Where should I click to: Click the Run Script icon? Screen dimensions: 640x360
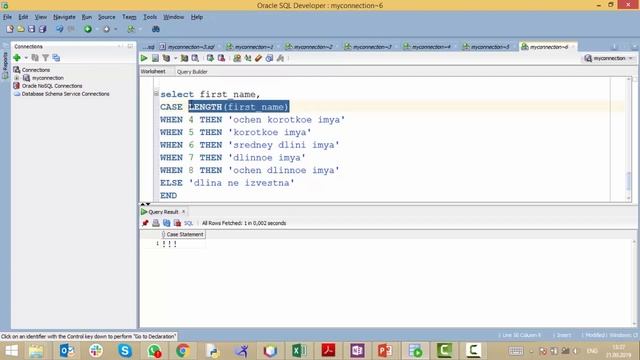tap(155, 58)
